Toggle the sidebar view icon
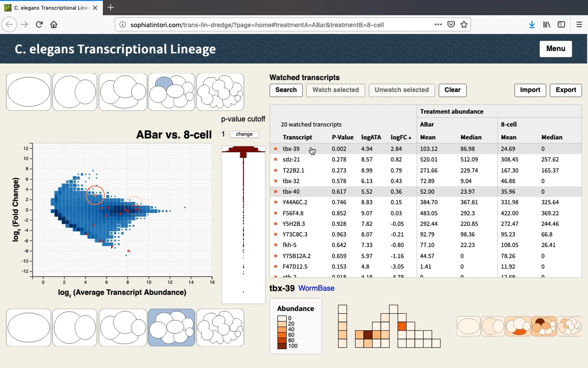The height and width of the screenshot is (368, 588). pyautogui.click(x=561, y=25)
